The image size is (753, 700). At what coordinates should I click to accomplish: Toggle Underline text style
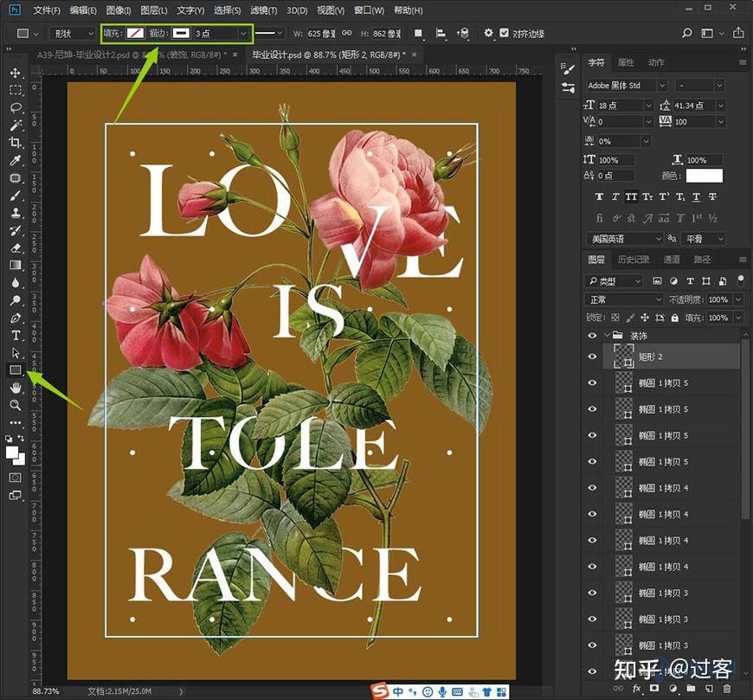696,196
